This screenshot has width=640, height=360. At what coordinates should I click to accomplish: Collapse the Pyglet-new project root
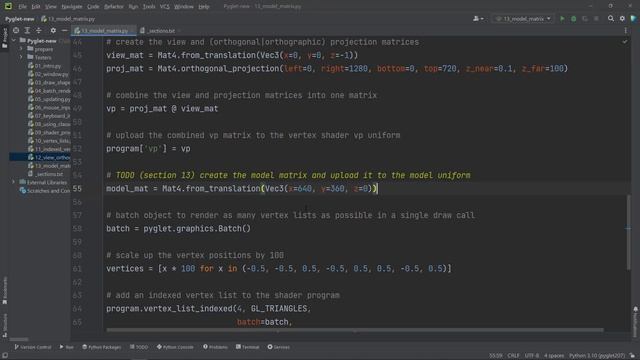[14, 41]
